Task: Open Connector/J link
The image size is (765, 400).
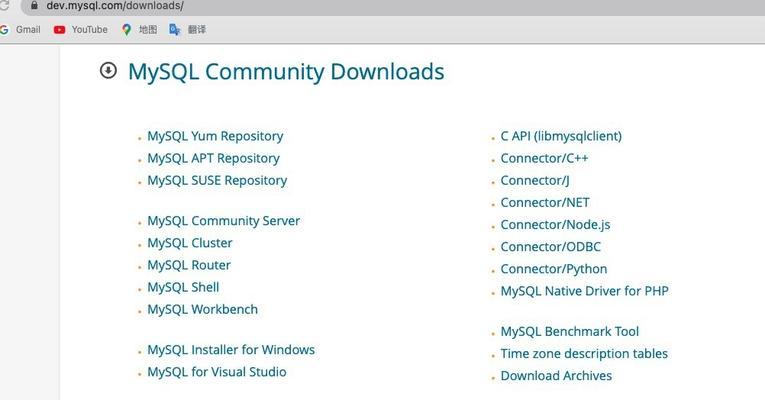Action: coord(535,180)
